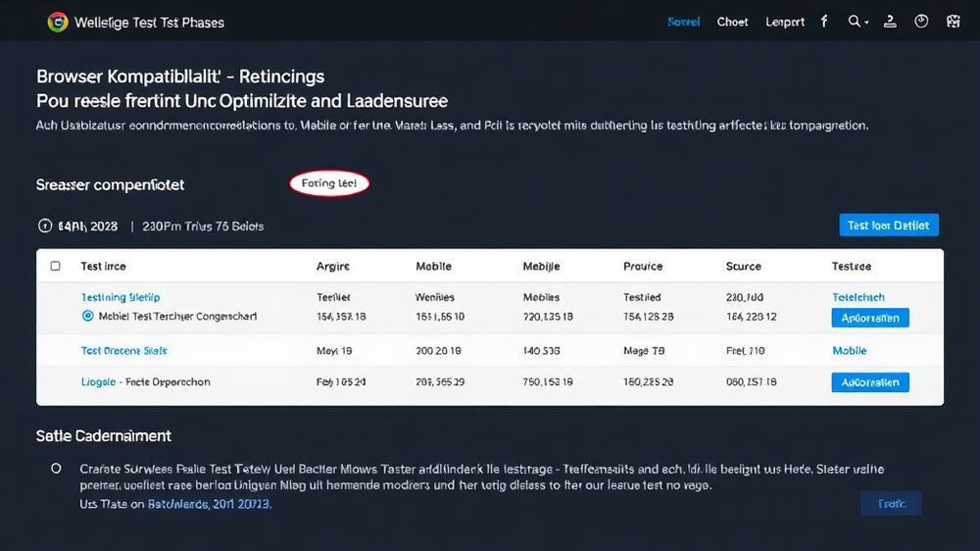This screenshot has width=980, height=551.
Task: Click the 'Frel, 710' source cell
Action: point(745,351)
